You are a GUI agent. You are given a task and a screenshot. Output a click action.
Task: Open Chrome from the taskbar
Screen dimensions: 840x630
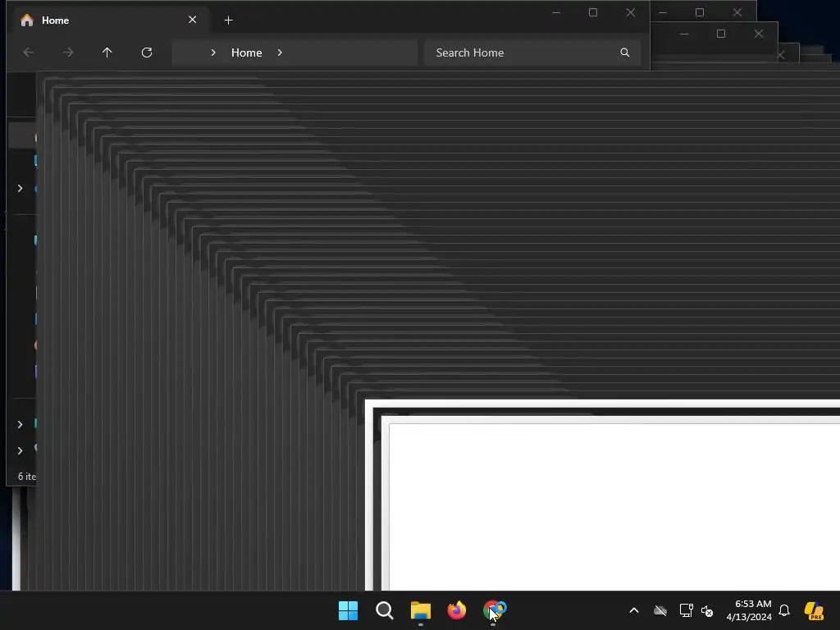(x=493, y=610)
